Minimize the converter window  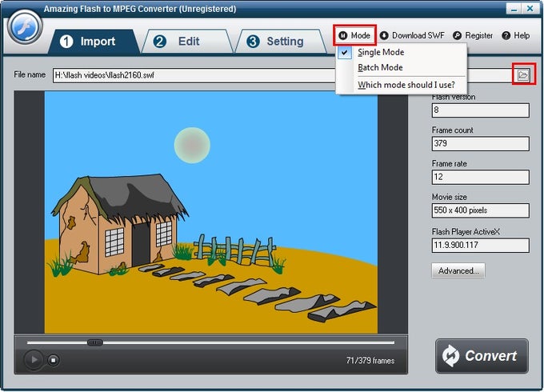pos(514,8)
